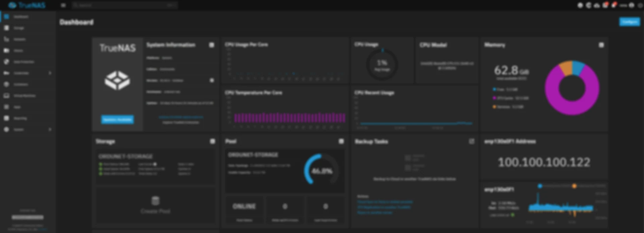Screen dimensions: 644x233
Task: Click the blue link under System Information rows
Action: (181, 117)
